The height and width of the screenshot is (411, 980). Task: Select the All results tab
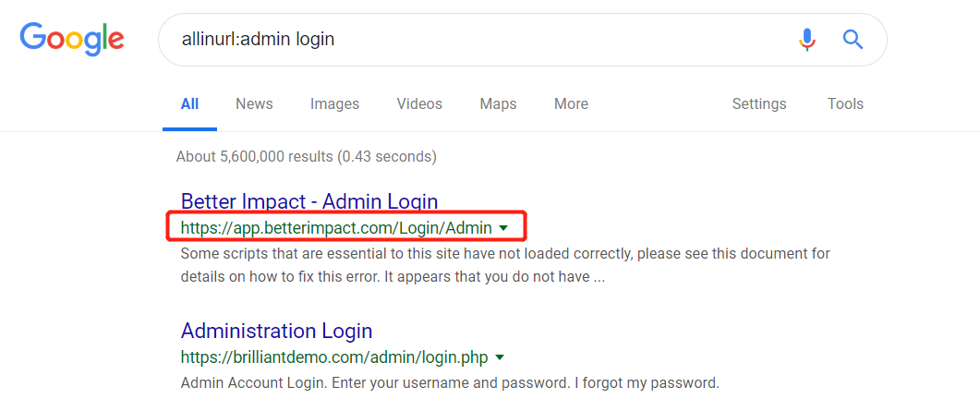click(x=189, y=103)
